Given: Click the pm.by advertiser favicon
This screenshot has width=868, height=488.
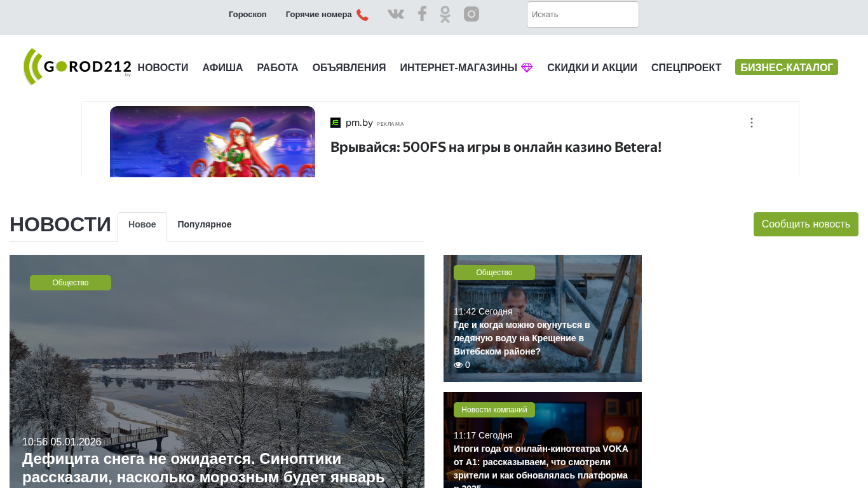Looking at the screenshot, I should [x=336, y=123].
